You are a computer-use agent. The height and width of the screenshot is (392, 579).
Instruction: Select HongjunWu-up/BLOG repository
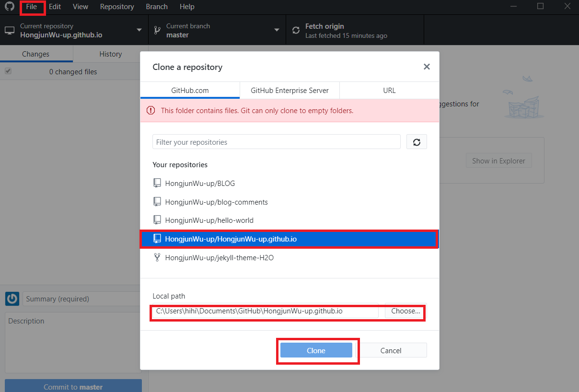289,183
